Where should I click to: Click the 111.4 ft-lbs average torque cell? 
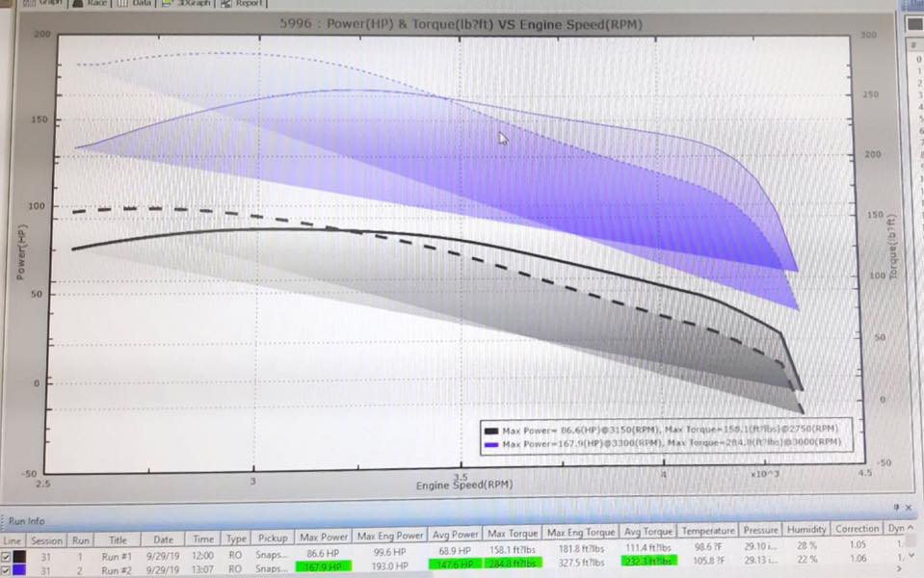647,547
